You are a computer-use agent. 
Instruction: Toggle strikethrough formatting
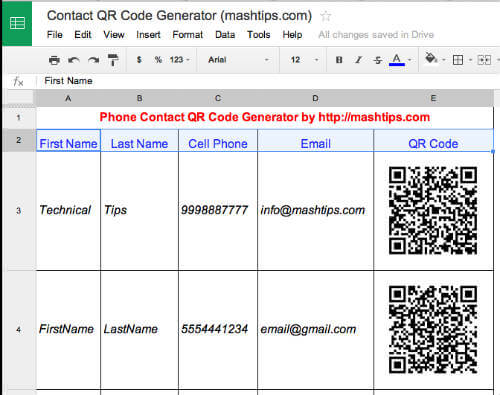tap(378, 60)
